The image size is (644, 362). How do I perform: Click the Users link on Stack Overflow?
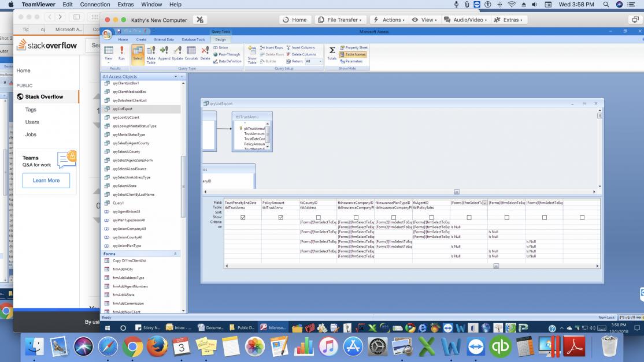(x=32, y=122)
